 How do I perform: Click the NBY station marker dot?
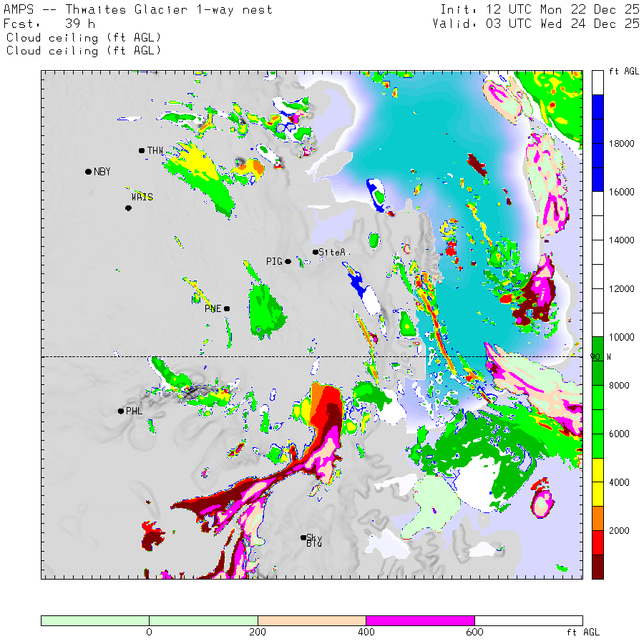88,172
